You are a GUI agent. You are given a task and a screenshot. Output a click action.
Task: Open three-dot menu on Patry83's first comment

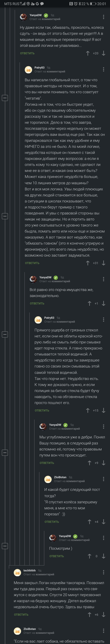coord(103,69)
